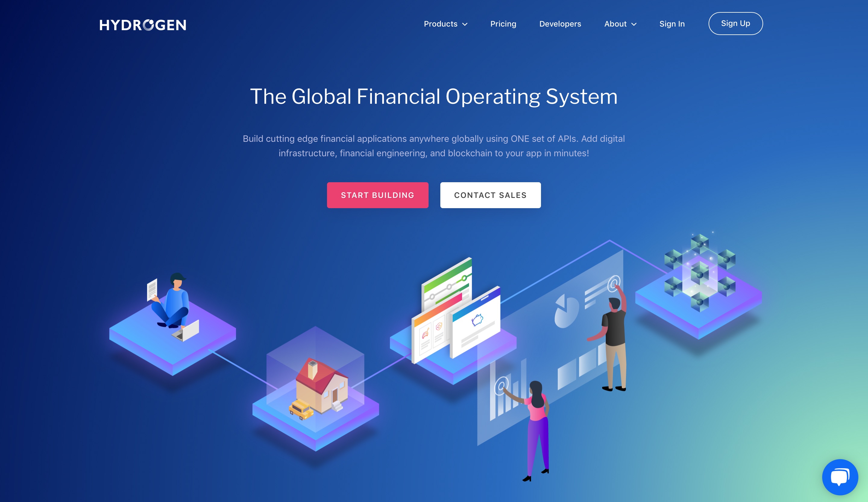Image resolution: width=868 pixels, height=502 pixels.
Task: Select the Developers menu item
Action: [x=560, y=23]
